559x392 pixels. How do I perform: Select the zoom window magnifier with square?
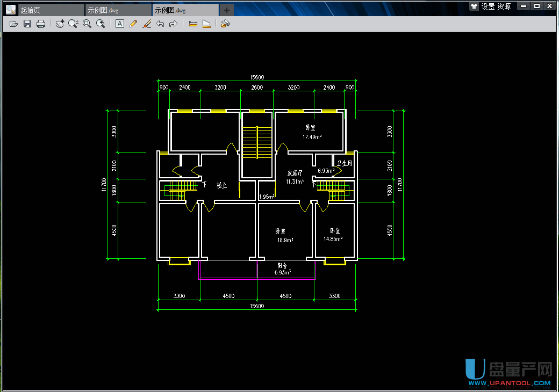pyautogui.click(x=87, y=24)
